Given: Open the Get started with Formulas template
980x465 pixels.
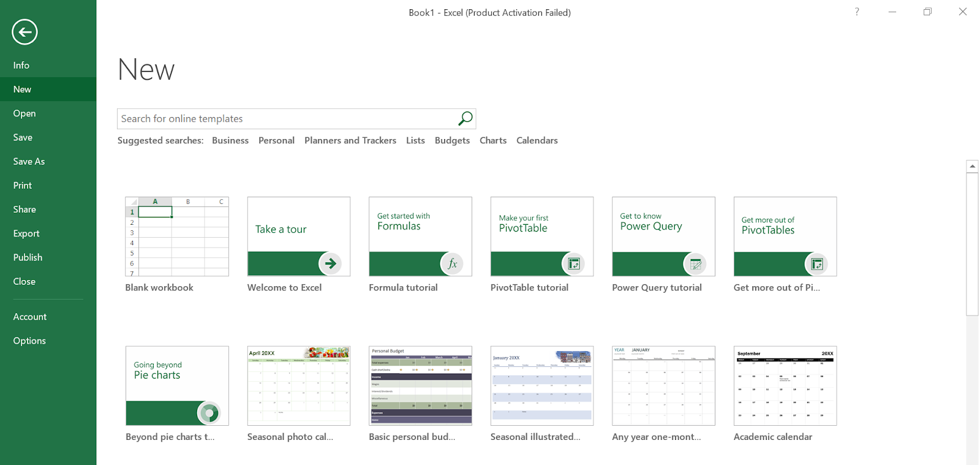Looking at the screenshot, I should 420,236.
